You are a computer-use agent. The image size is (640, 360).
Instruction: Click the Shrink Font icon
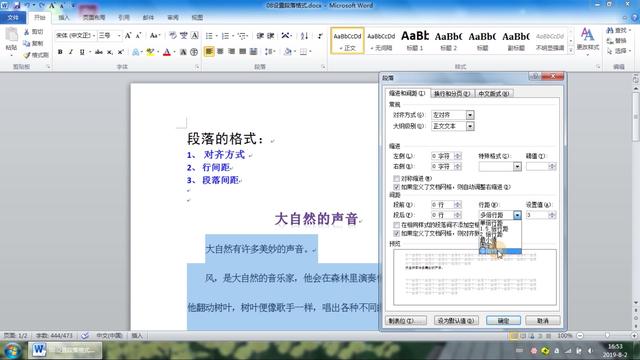click(x=138, y=36)
